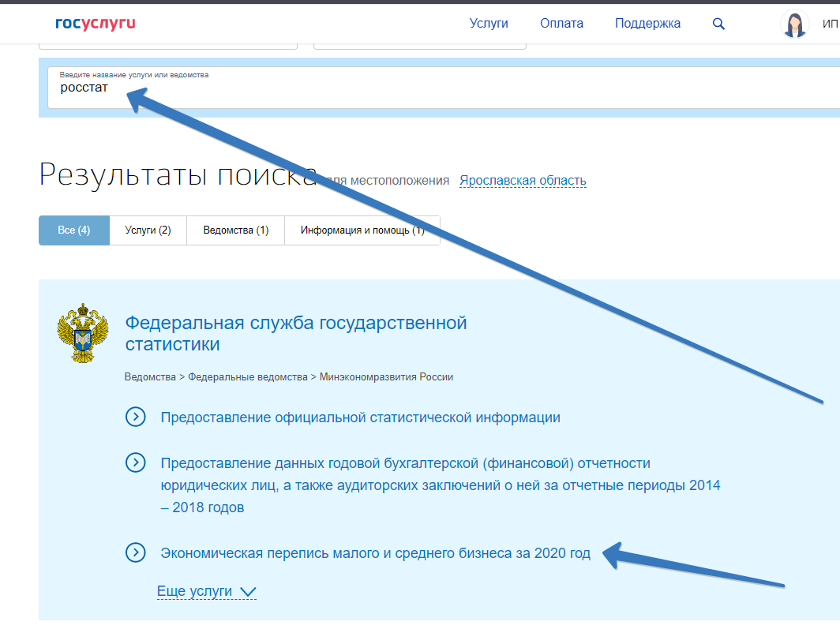
Task: Open the Госуслуги logo home link
Action: 96,23
